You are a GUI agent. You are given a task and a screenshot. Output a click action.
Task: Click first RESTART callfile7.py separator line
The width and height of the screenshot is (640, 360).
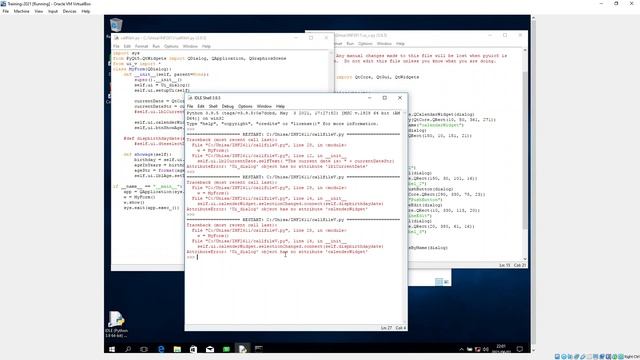(293, 134)
